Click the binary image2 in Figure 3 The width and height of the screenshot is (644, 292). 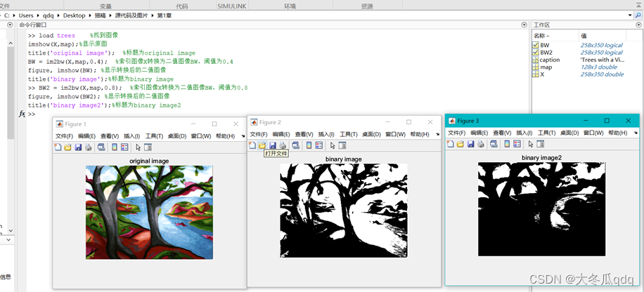pos(542,209)
